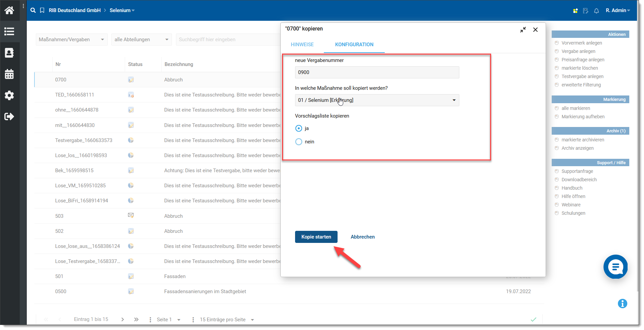
Task: Jump to last page double arrow
Action: [136, 320]
